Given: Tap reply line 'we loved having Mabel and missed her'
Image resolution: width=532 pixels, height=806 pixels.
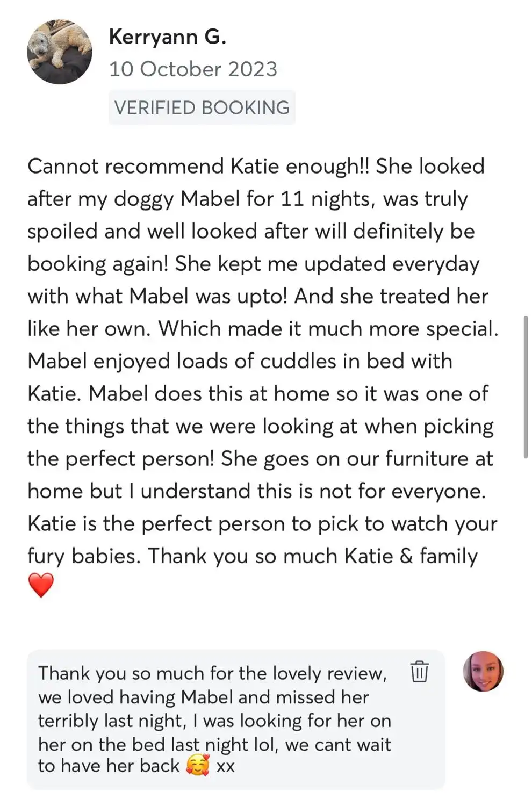Looking at the screenshot, I should pos(203,697).
